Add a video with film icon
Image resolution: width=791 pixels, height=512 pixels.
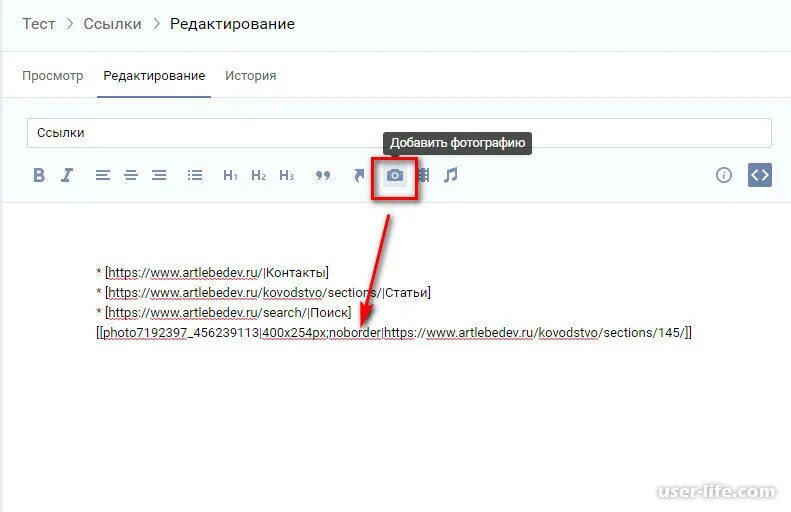click(424, 175)
